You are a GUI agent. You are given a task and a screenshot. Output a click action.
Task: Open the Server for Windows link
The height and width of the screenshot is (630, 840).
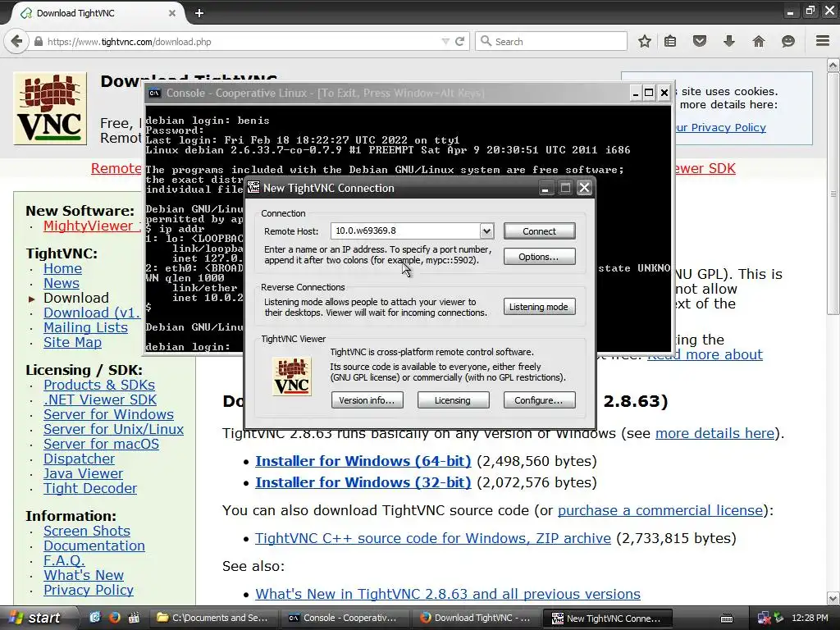109,414
